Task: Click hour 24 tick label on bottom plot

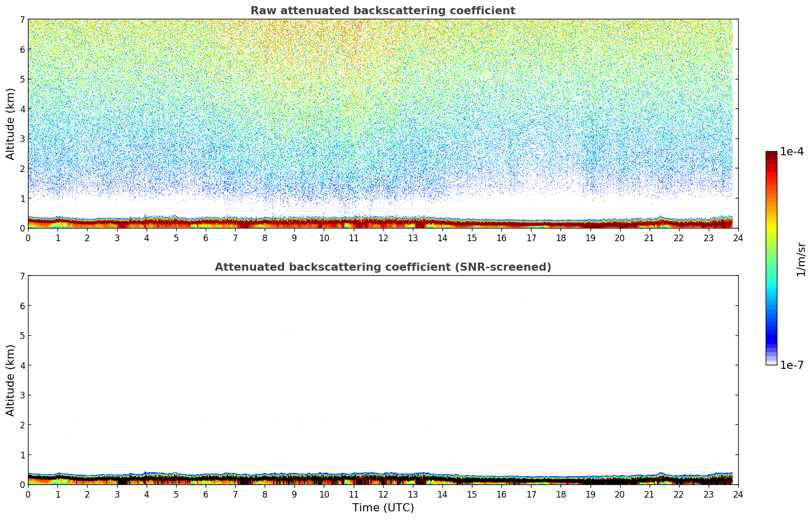Action: 738,495
